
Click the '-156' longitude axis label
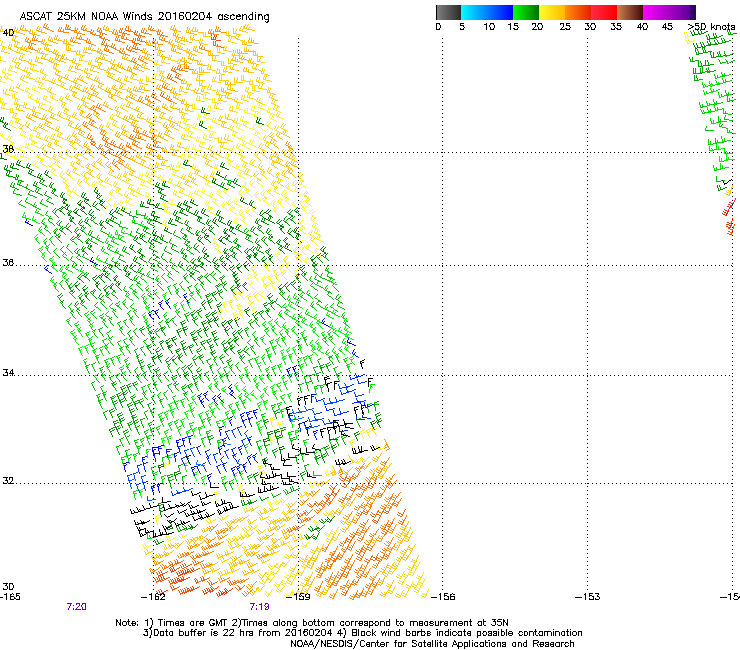(443, 597)
